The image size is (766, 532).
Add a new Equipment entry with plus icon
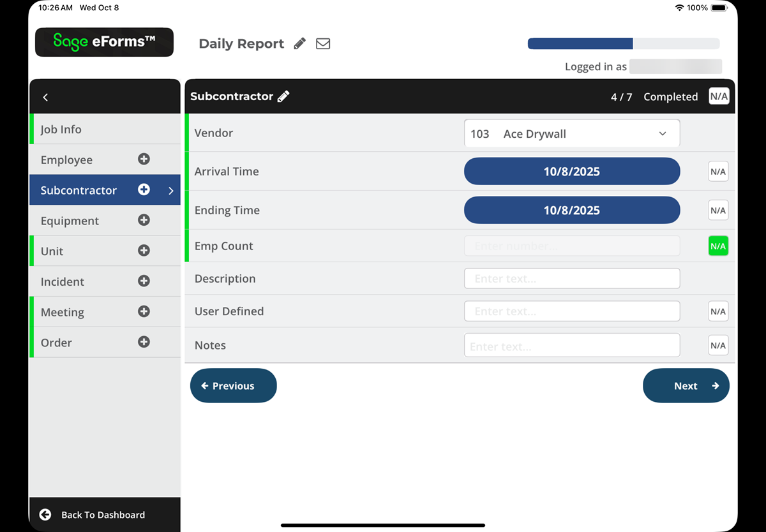[144, 220]
